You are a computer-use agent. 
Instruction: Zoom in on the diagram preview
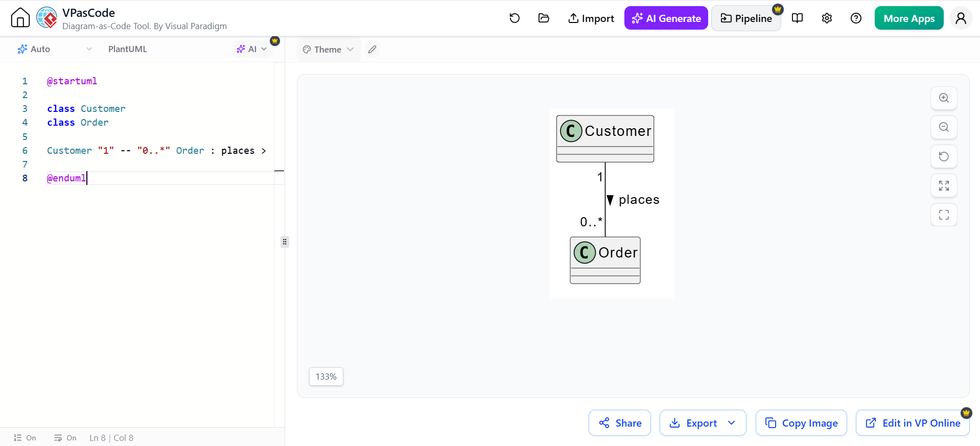(944, 98)
